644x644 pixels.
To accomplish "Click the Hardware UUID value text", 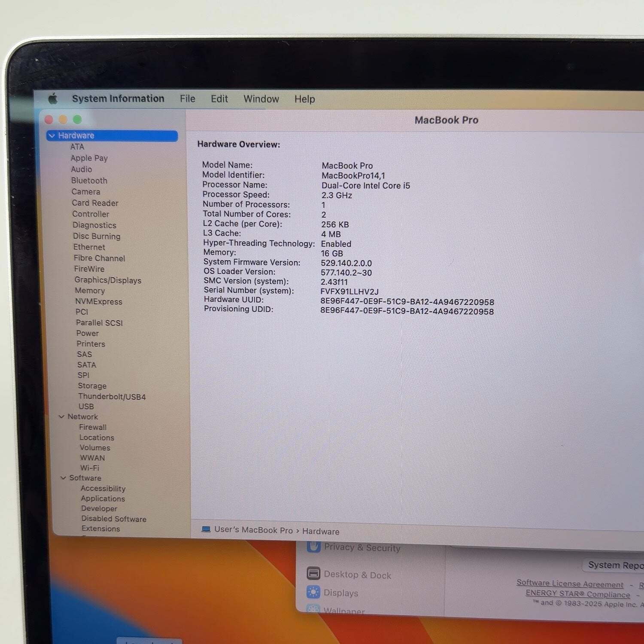I will [x=407, y=302].
